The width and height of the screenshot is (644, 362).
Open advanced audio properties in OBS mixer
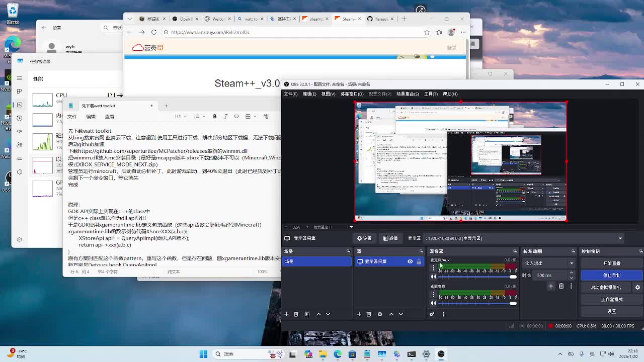[432, 314]
